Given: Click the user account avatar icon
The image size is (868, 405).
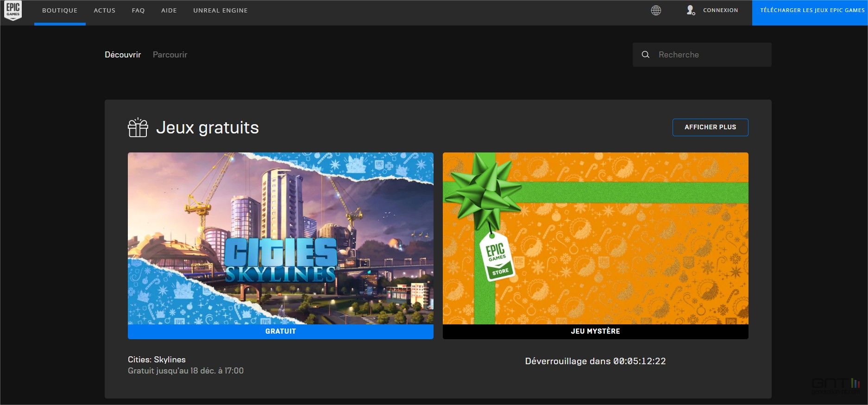Looking at the screenshot, I should pyautogui.click(x=691, y=10).
